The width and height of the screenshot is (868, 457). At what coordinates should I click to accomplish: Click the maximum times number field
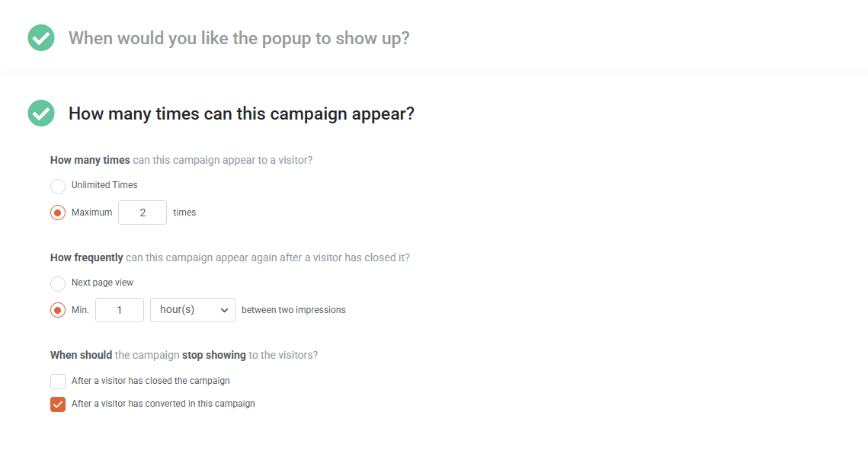click(143, 213)
